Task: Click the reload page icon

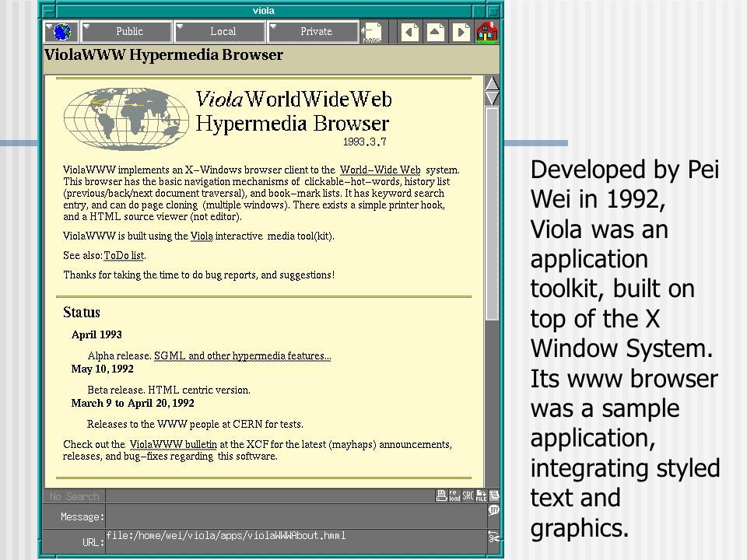Action: tap(454, 495)
